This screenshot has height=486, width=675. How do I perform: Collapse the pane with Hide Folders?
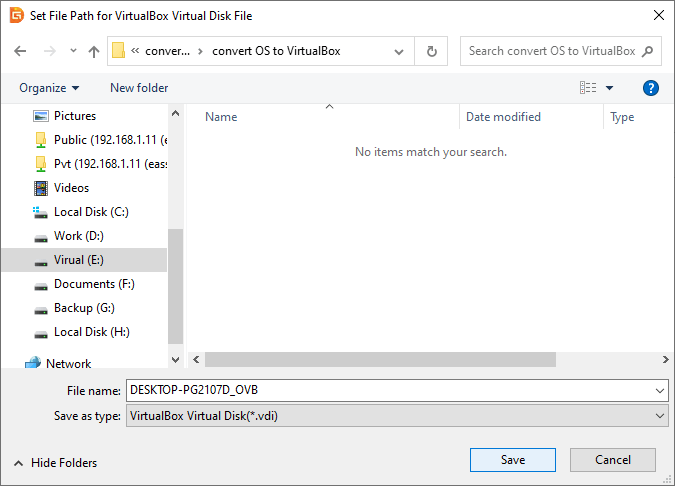point(55,463)
